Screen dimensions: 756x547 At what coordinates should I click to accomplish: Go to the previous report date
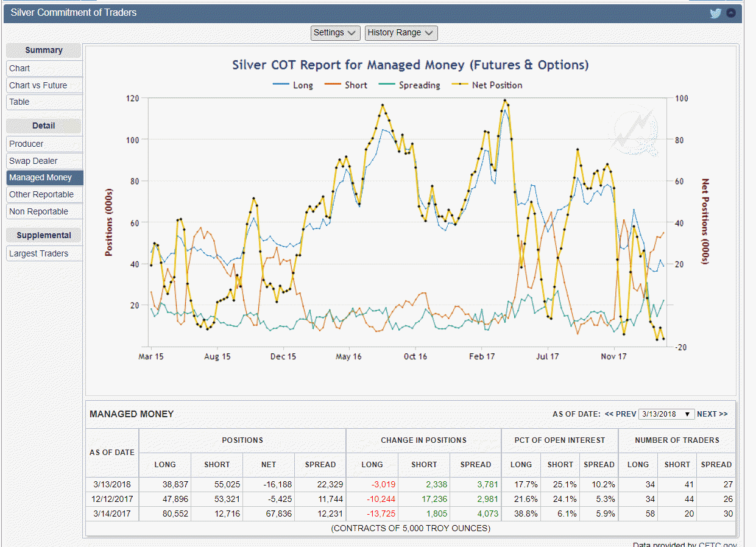(620, 414)
